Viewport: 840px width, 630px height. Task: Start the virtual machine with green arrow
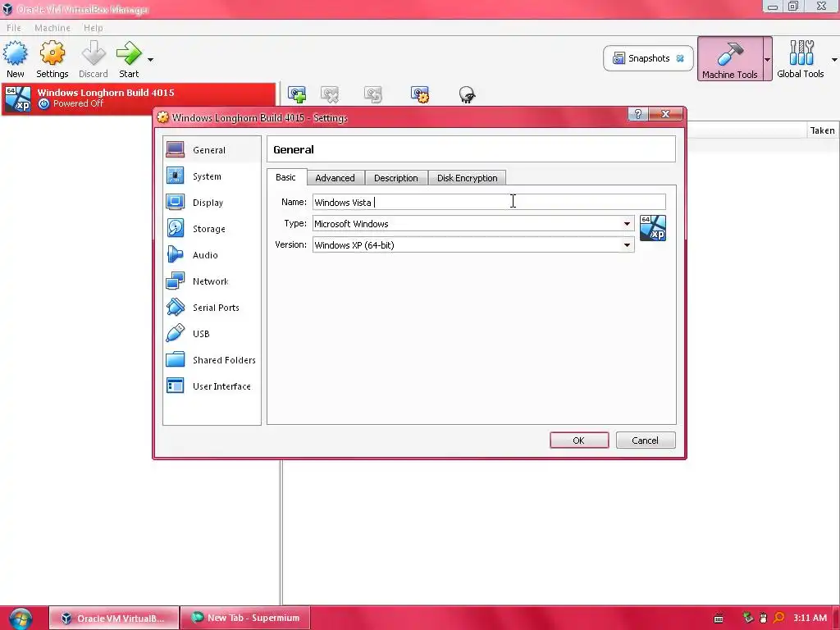pyautogui.click(x=129, y=59)
